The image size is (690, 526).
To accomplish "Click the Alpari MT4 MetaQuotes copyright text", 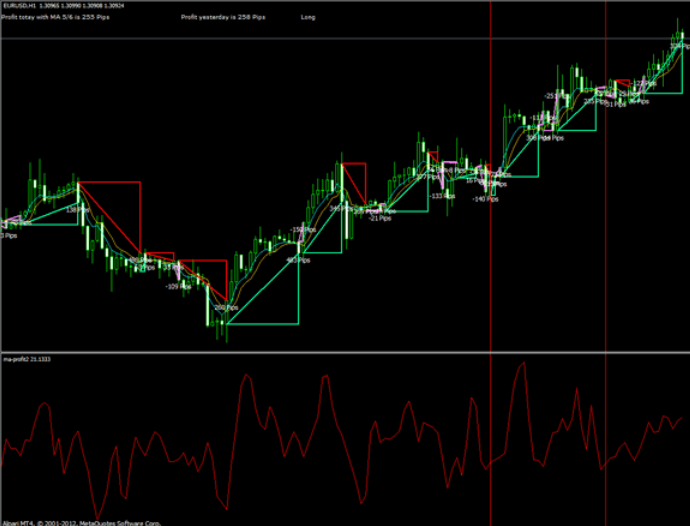I will tap(81, 523).
